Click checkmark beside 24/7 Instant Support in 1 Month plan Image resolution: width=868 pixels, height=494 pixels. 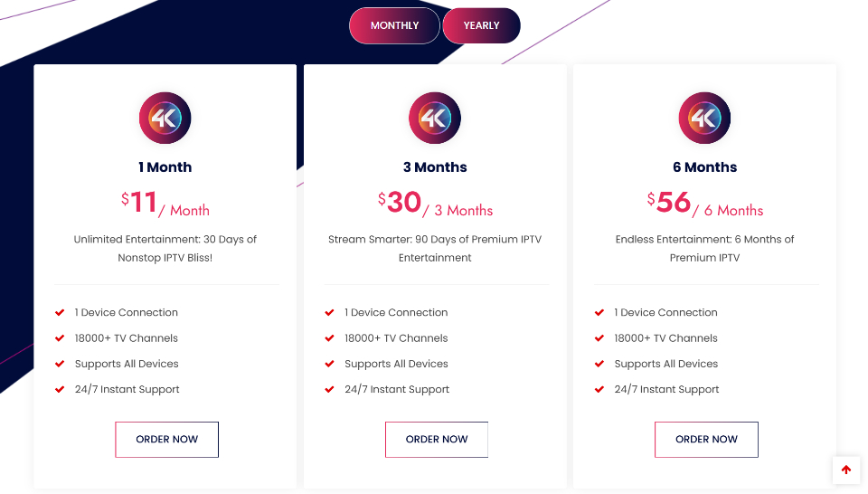[60, 389]
